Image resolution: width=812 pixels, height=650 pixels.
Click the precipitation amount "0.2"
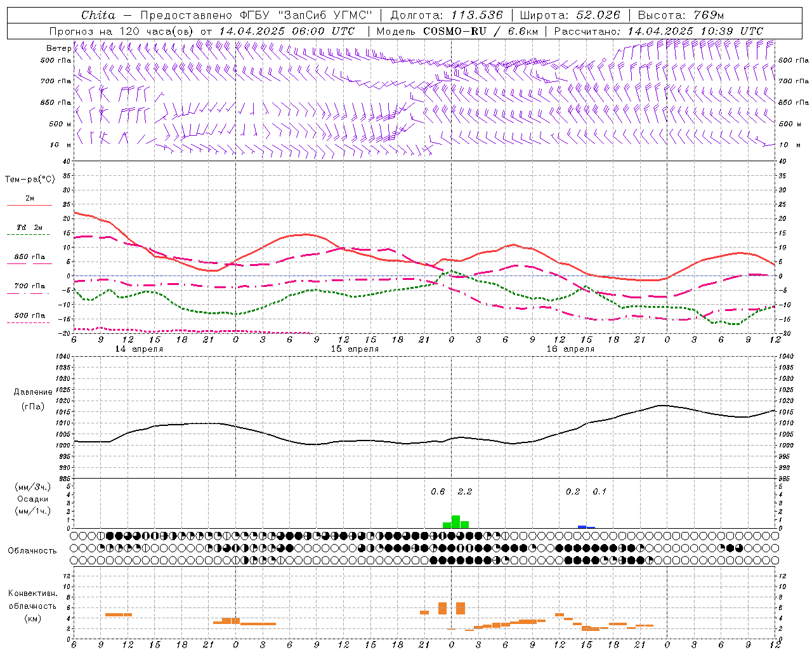point(573,492)
